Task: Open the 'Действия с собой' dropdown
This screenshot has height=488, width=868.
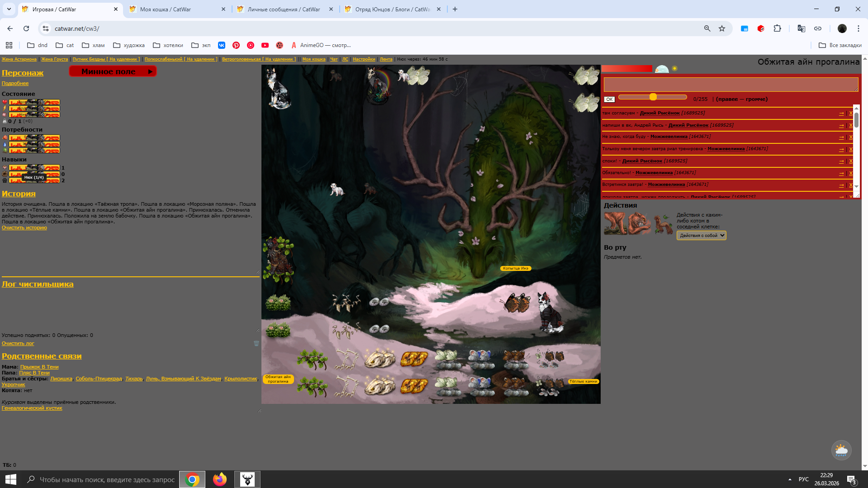Action: click(701, 235)
